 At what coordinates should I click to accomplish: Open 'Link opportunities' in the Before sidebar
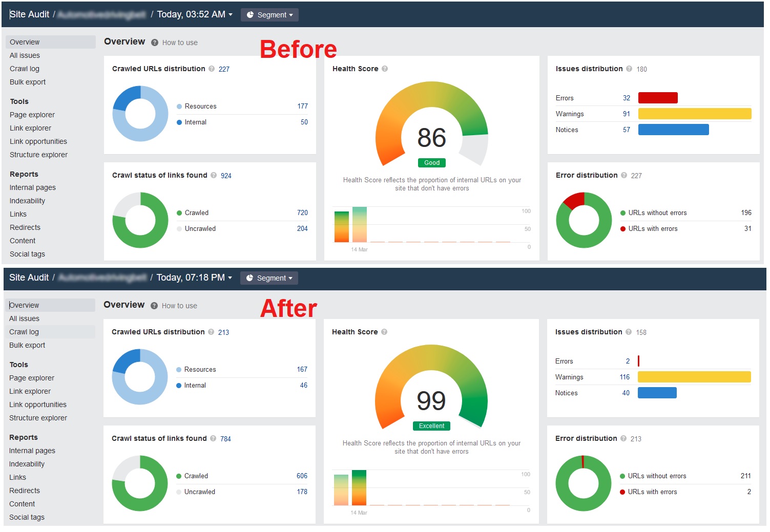pyautogui.click(x=38, y=141)
